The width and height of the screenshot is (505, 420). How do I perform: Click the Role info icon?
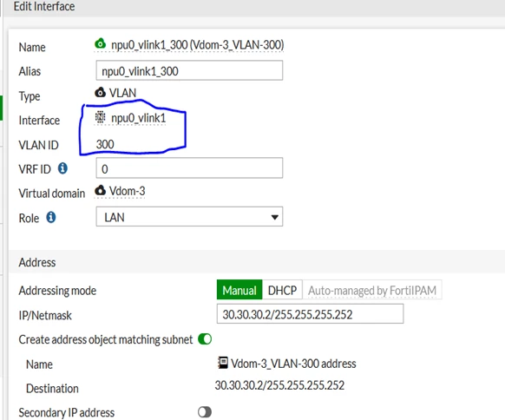coord(51,218)
